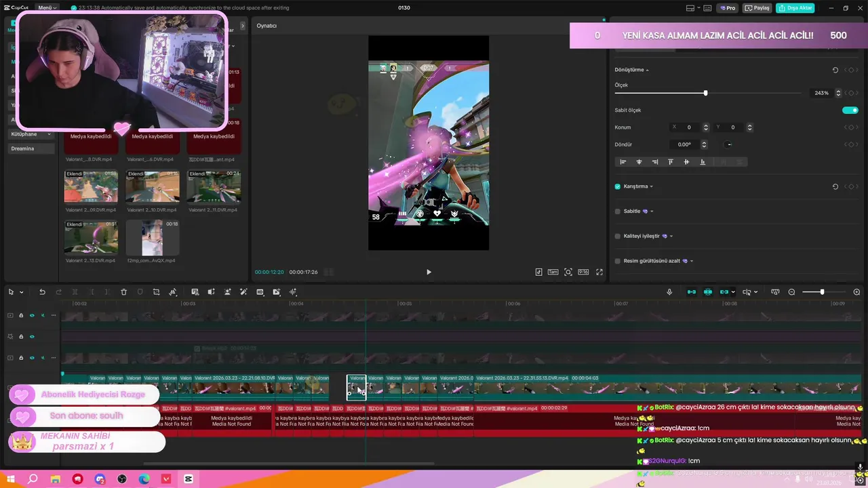Open the portrait cutout tool icon
This screenshot has width=868, height=488.
tap(227, 292)
